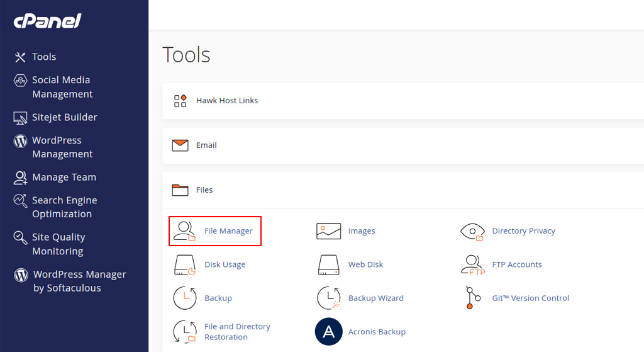Select Sitejet Builder in the sidebar
Image resolution: width=644 pixels, height=352 pixels.
65,117
